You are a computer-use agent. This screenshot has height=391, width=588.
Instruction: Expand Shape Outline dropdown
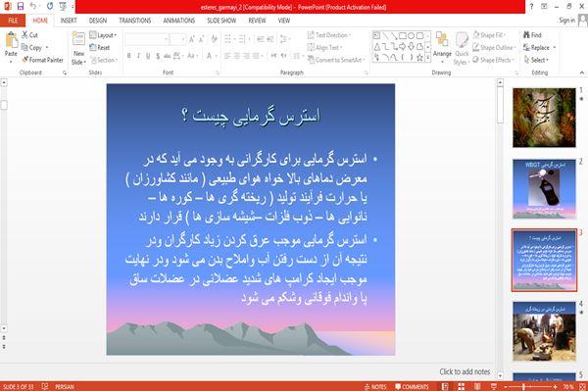[494, 47]
